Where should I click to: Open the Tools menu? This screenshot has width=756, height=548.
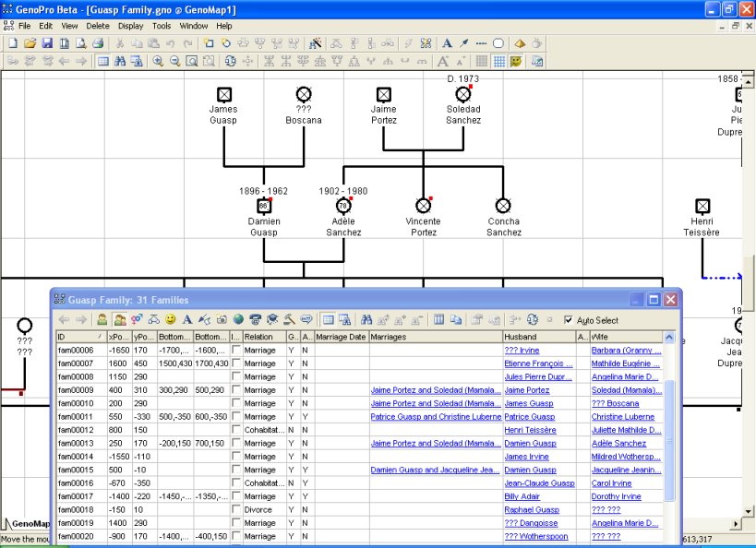162,26
